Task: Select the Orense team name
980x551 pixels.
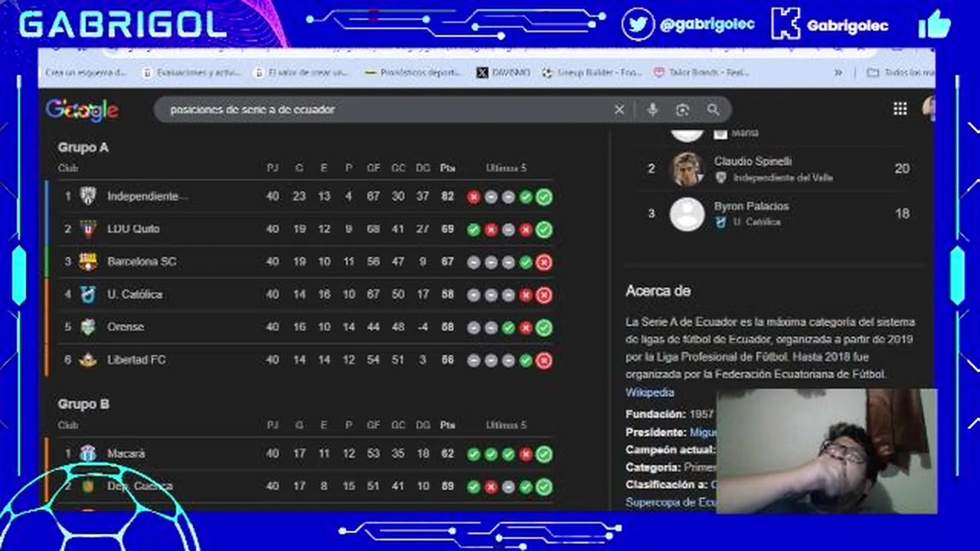Action: 126,327
